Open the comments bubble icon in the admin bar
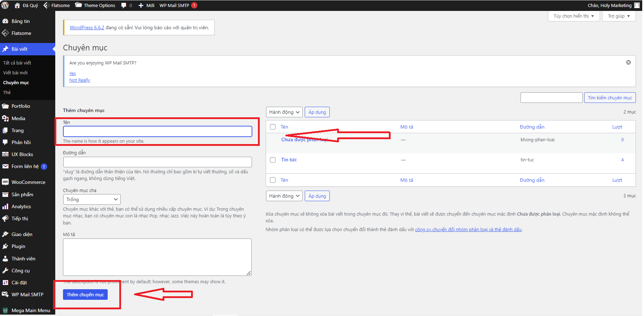Viewport: 644px width, 316px height. 124,5
